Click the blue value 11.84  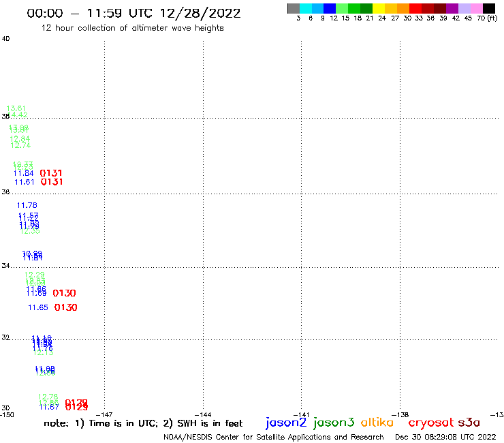tap(23, 173)
